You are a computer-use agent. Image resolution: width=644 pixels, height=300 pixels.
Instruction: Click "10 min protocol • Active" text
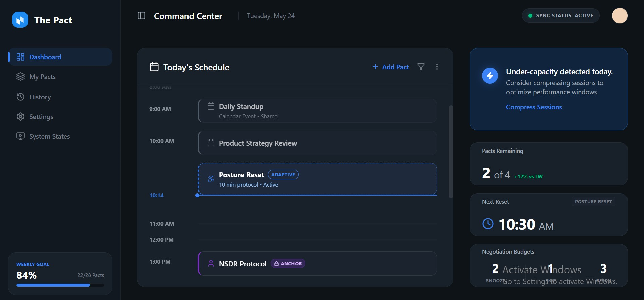(x=249, y=185)
